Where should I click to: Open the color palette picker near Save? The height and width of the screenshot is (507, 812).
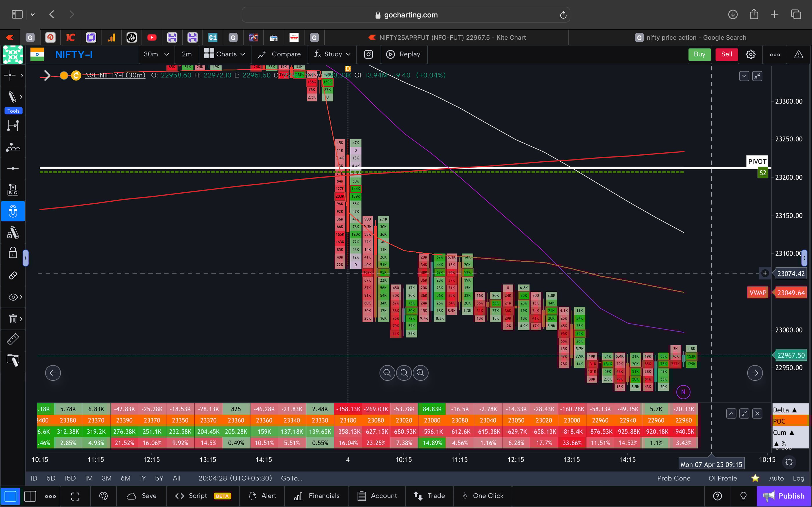(103, 496)
